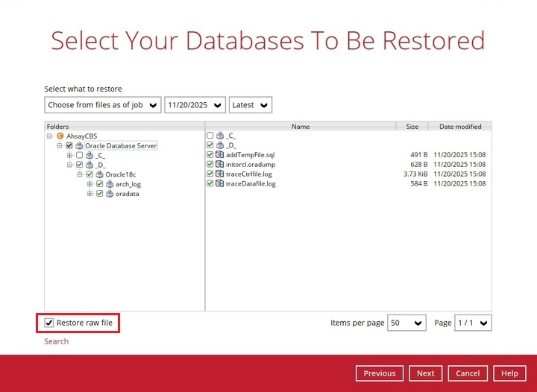The width and height of the screenshot is (537, 392).
Task: Expand the arch_log tree node
Action: [90, 184]
